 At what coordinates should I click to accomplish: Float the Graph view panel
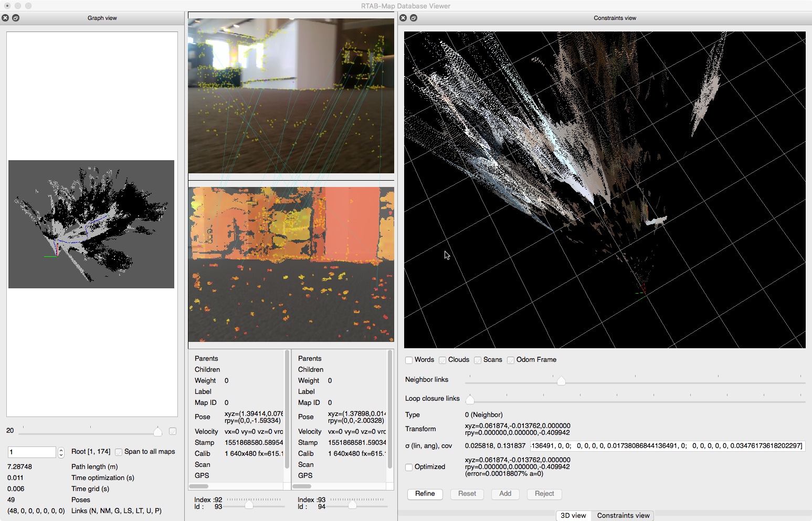(16, 18)
